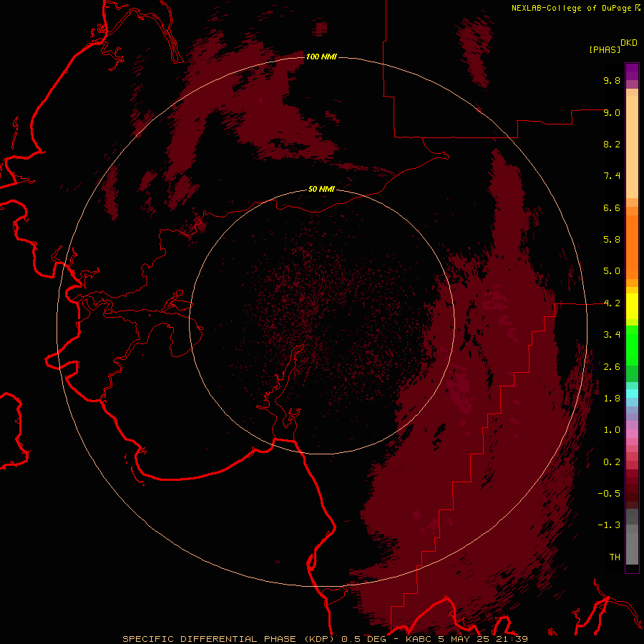This screenshot has height=644, width=644.
Task: Click the NEXLAB-College of DuPage credit text
Action: point(572,8)
